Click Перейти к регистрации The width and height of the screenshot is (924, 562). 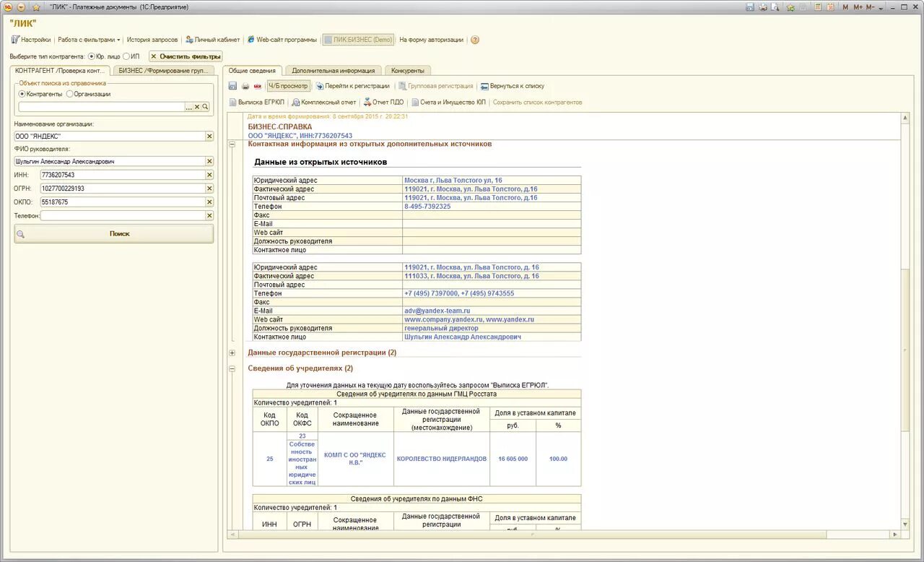tap(353, 86)
